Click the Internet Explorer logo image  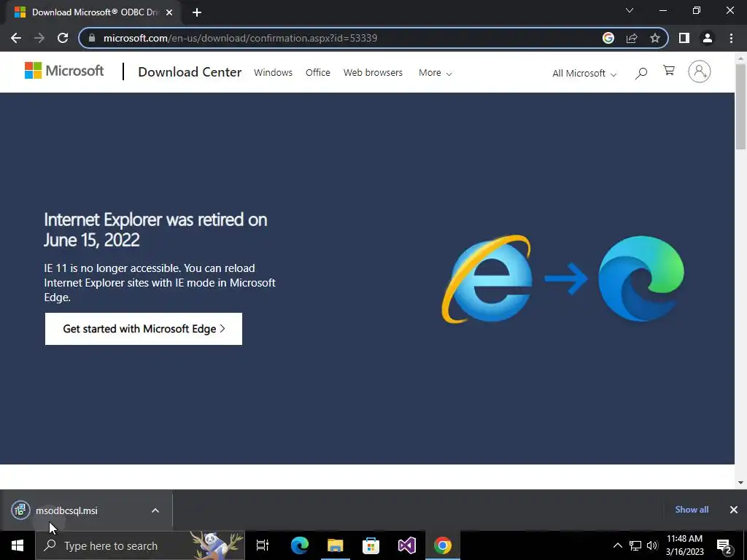pos(487,279)
